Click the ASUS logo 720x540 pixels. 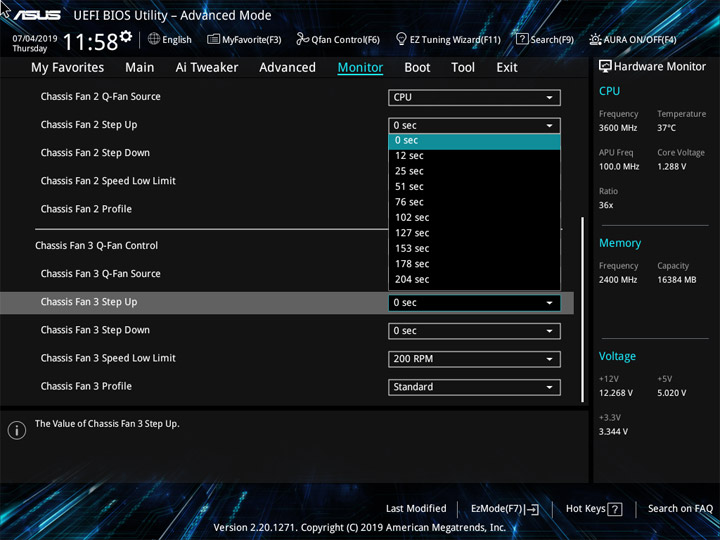[37, 15]
